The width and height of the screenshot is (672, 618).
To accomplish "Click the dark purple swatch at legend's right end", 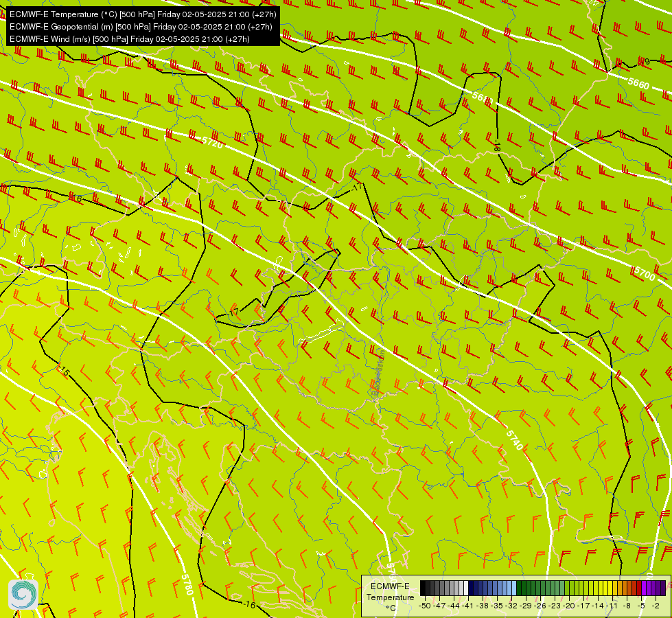I will pos(663,588).
